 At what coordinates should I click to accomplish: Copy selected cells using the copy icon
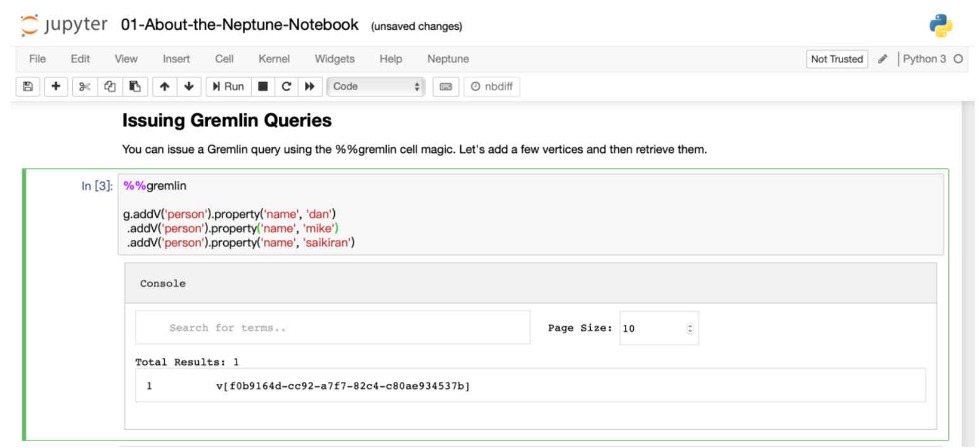(x=110, y=86)
